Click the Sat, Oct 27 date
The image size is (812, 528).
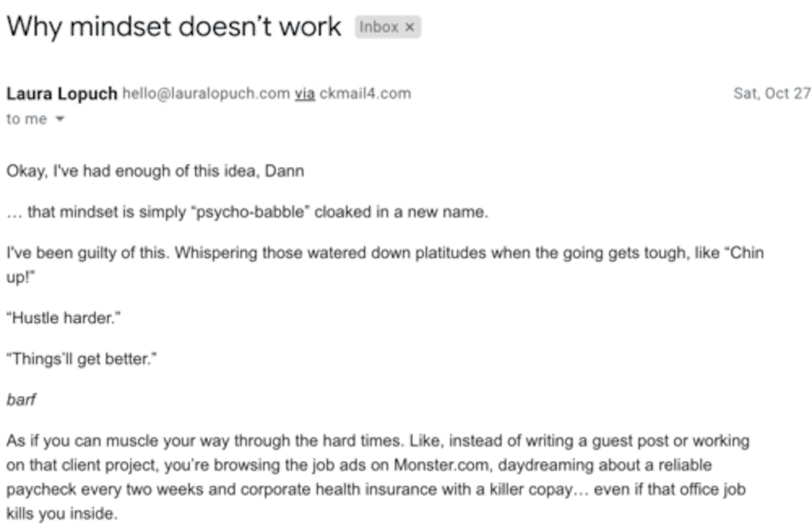pos(771,94)
